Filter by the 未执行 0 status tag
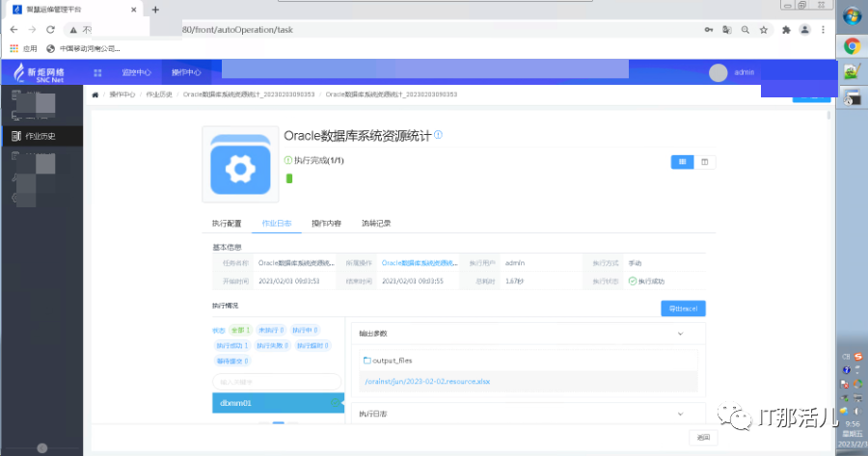The image size is (868, 456). click(x=271, y=330)
